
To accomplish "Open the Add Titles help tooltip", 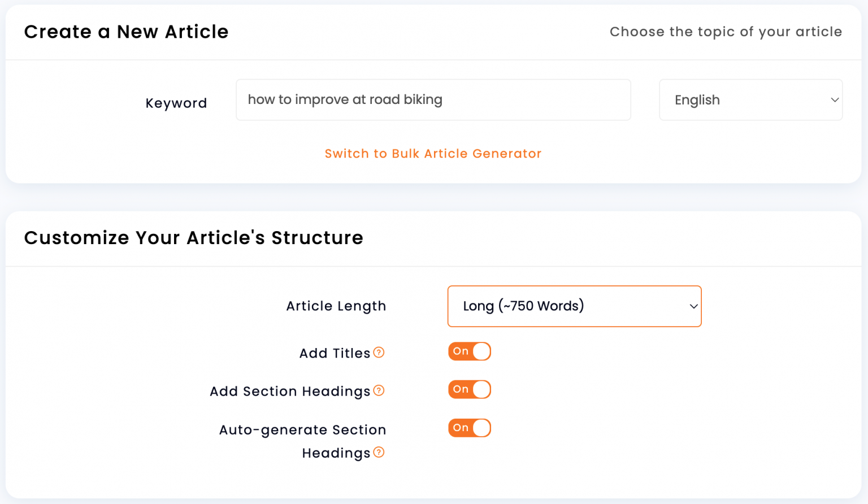I will tap(379, 353).
